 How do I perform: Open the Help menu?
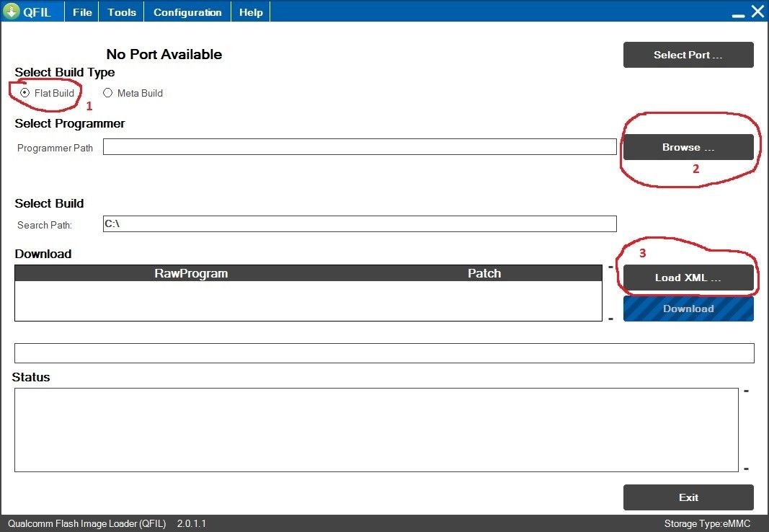tap(251, 12)
